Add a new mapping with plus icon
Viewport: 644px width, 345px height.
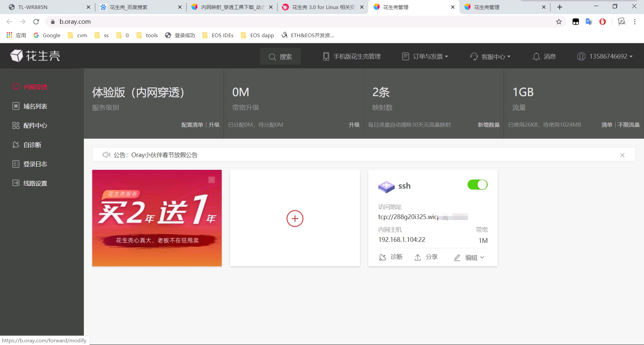(x=295, y=218)
